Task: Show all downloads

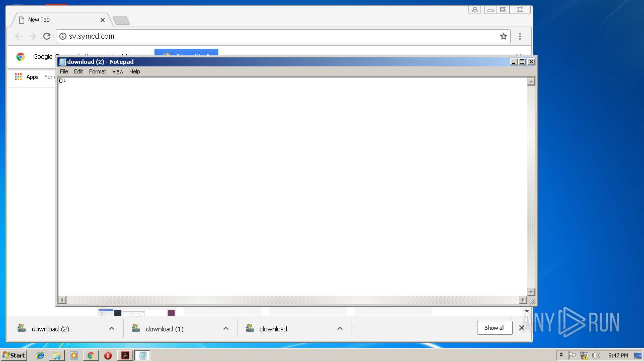Action: [495, 328]
